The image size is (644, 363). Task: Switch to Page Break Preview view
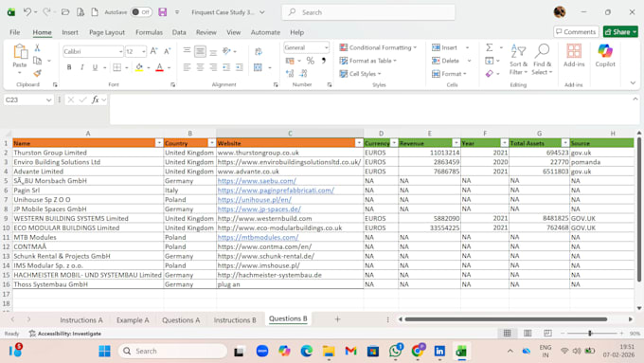[547, 333]
